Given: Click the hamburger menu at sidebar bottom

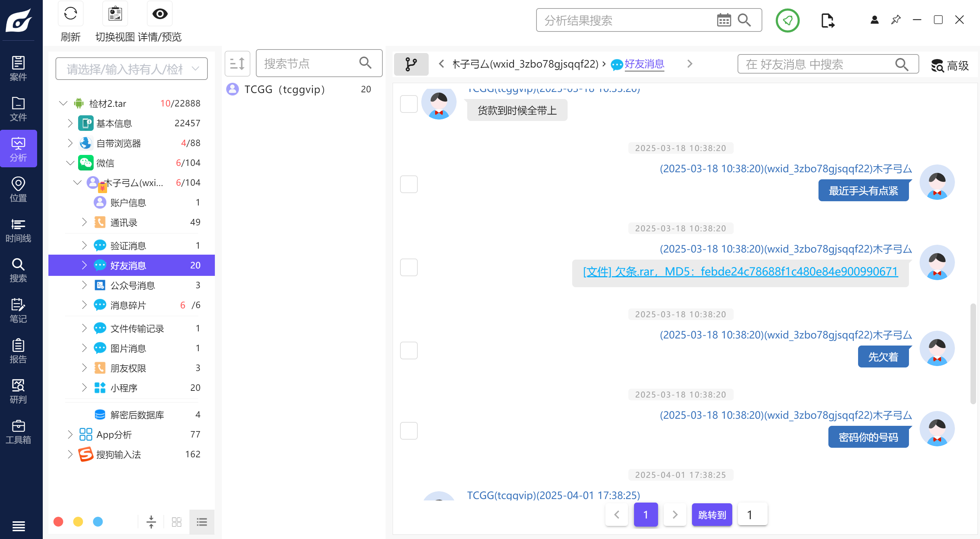Looking at the screenshot, I should [x=19, y=526].
